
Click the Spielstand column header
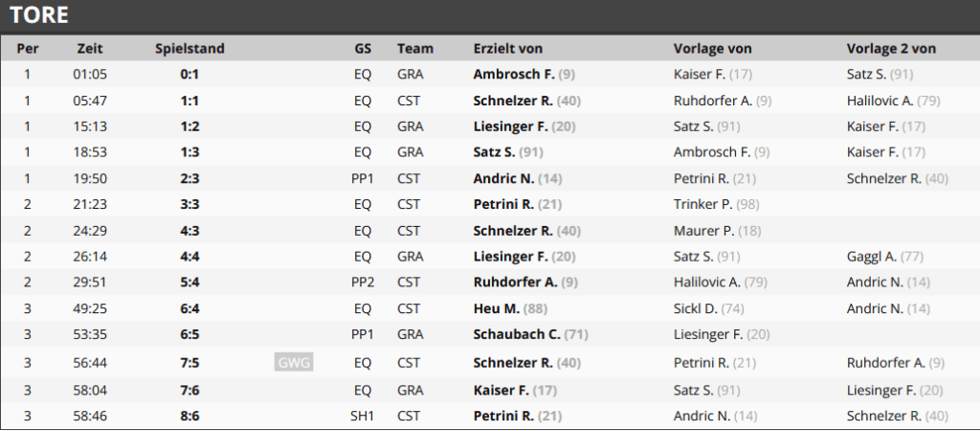tap(189, 48)
